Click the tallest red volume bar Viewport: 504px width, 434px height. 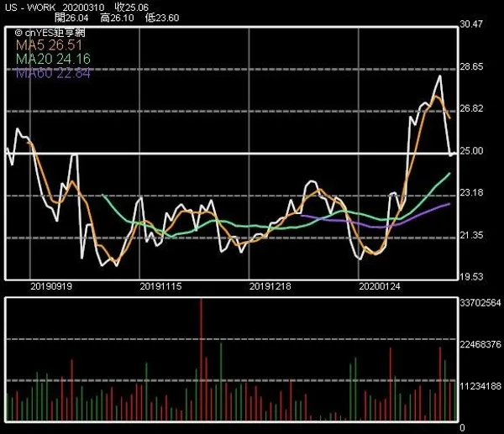[x=201, y=359]
